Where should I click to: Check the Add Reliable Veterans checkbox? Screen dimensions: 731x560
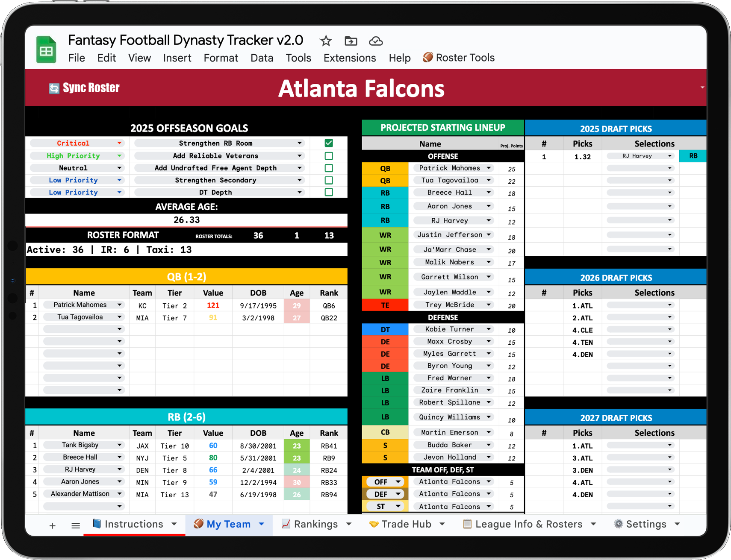click(328, 156)
